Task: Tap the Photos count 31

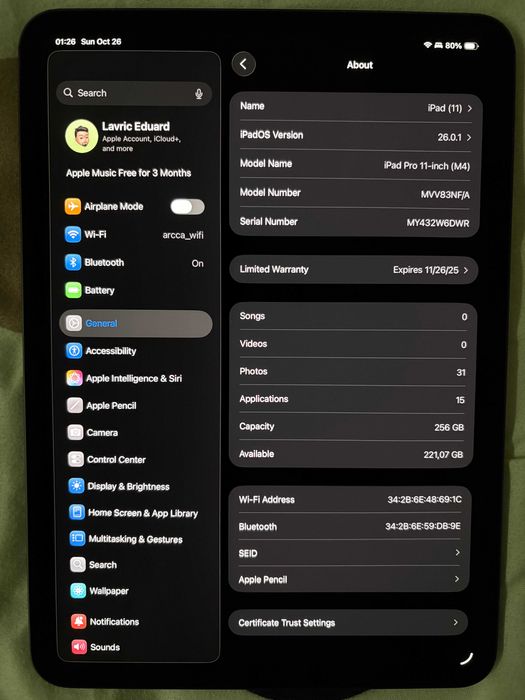Action: click(461, 372)
